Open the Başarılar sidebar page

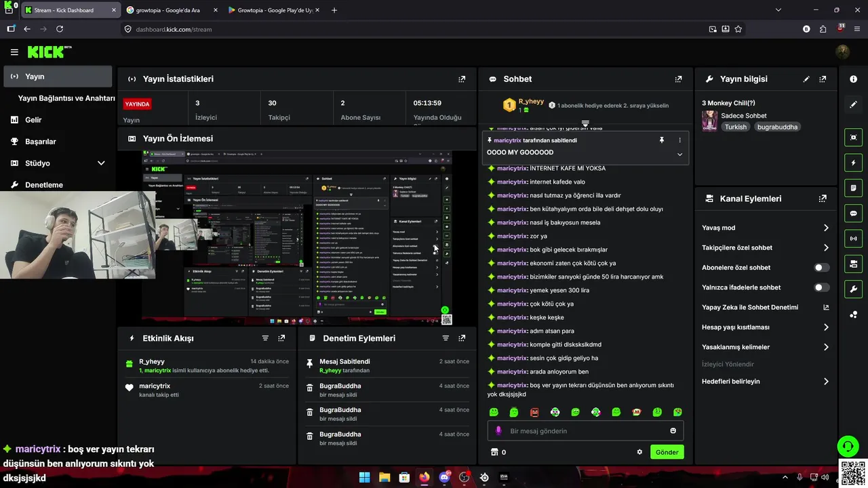[58, 142]
